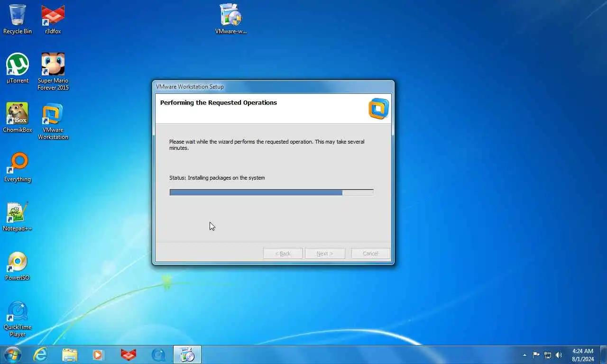Viewport: 607px width, 364px height.
Task: Click 'Status: Installing packages on the system' text
Action: tap(217, 178)
